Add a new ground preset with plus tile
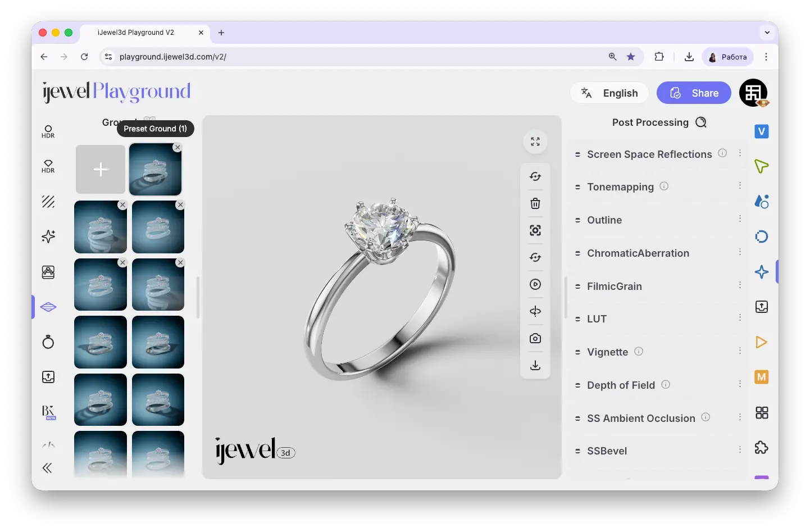This screenshot has width=810, height=532. coord(101,169)
